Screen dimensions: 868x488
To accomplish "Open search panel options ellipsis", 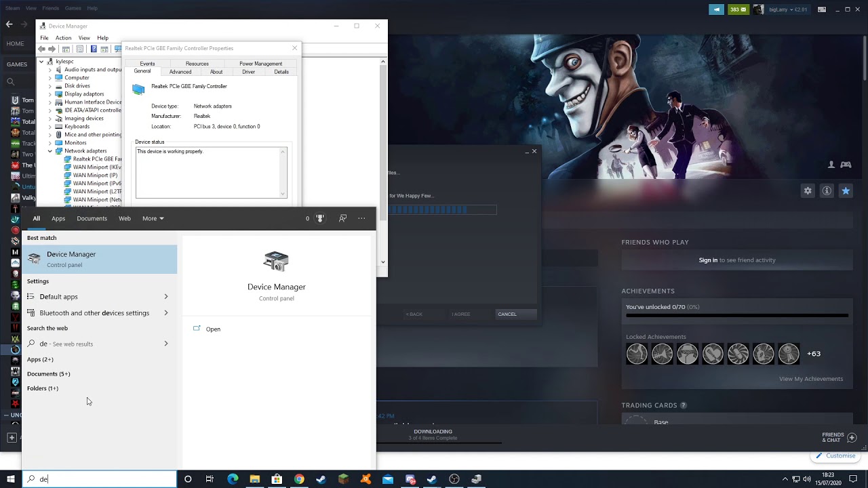I will [362, 218].
